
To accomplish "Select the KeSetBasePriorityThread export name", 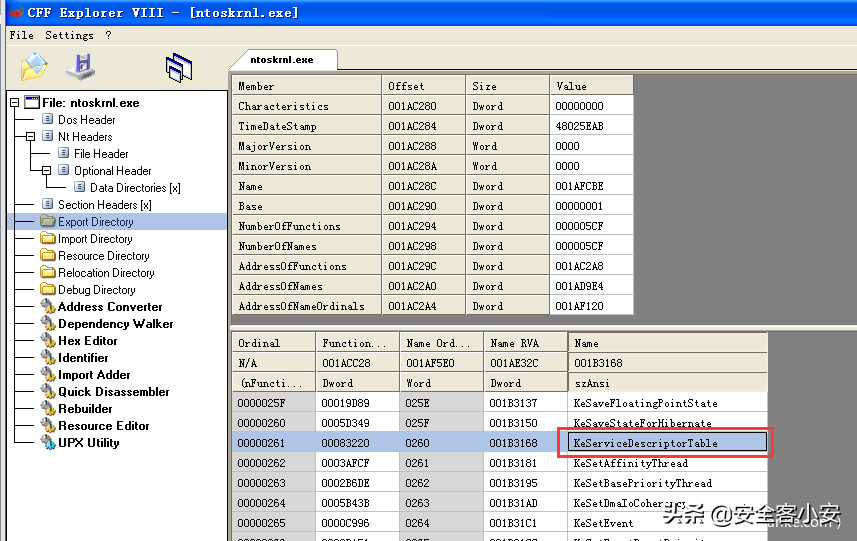I will pos(667,483).
